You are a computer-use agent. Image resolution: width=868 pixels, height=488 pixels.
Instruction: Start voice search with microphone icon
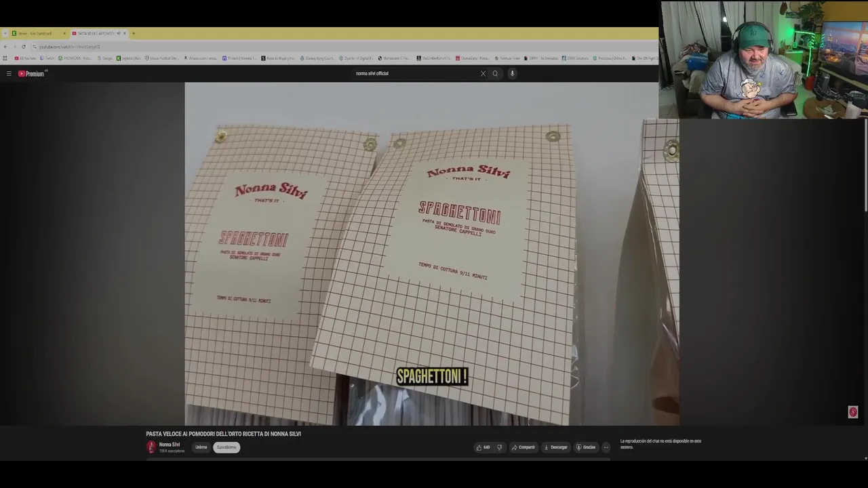(x=512, y=73)
